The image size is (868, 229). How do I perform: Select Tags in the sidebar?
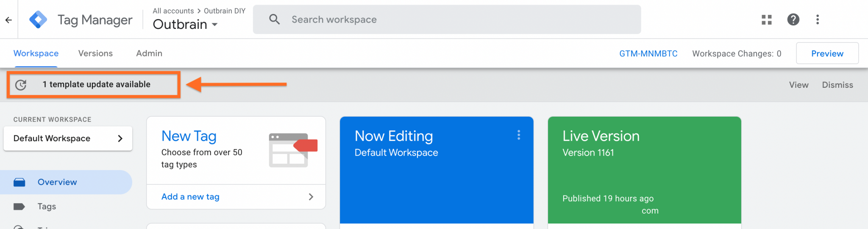click(x=47, y=207)
